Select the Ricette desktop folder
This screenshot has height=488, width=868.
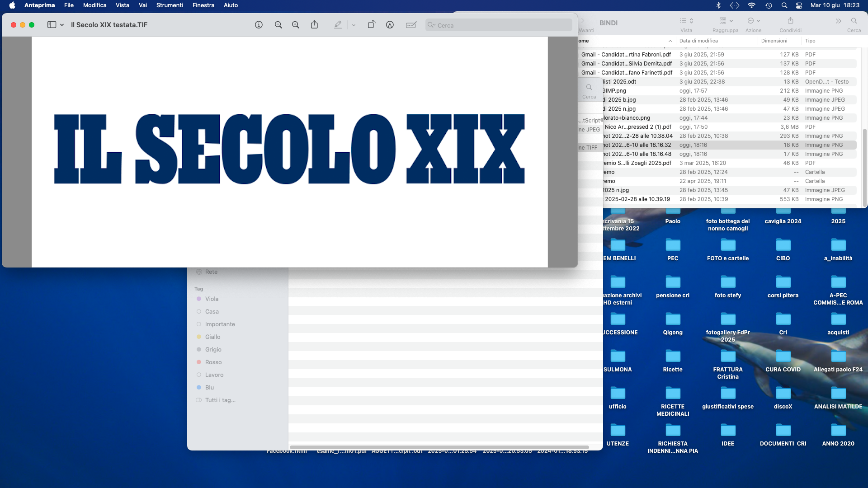(673, 361)
